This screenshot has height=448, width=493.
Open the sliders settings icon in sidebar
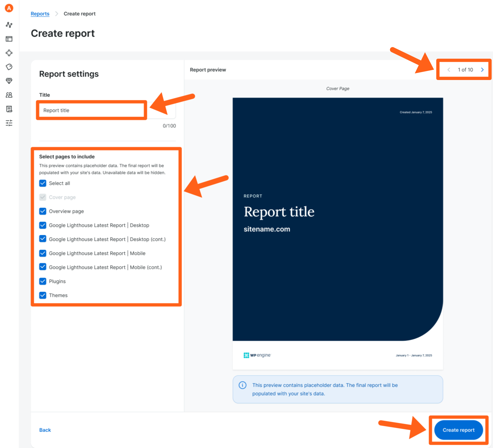9,123
